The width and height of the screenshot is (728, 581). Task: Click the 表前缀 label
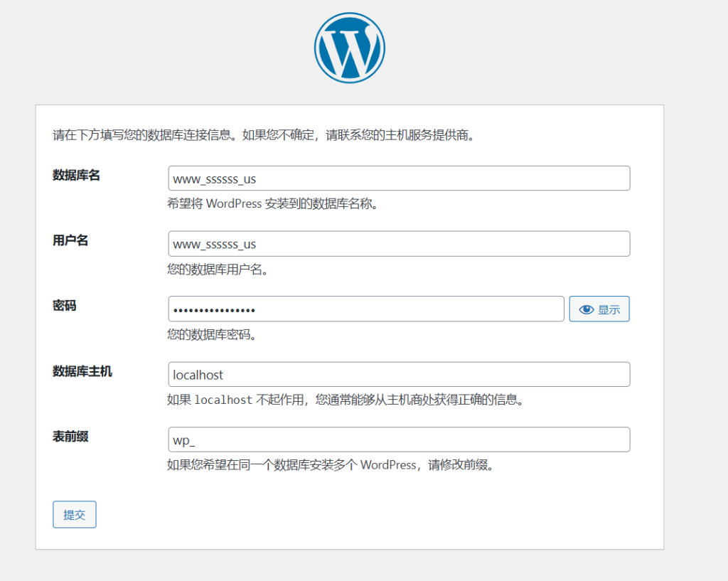point(70,437)
